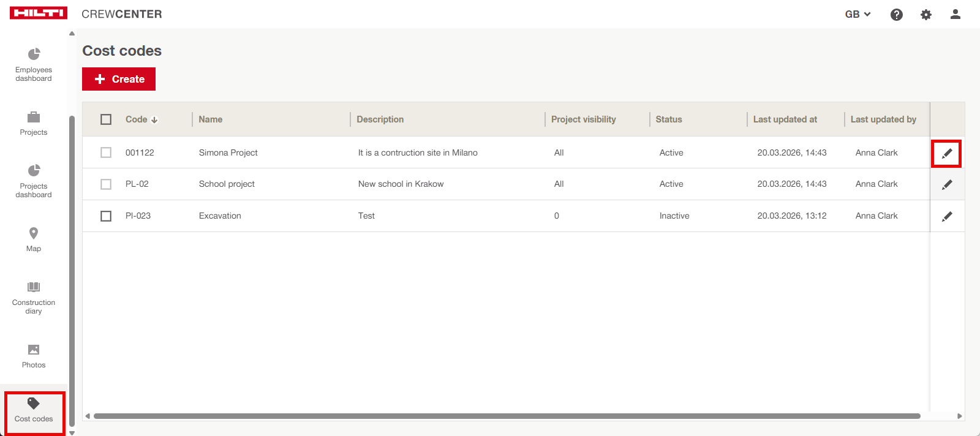Open the help question mark icon

click(896, 15)
